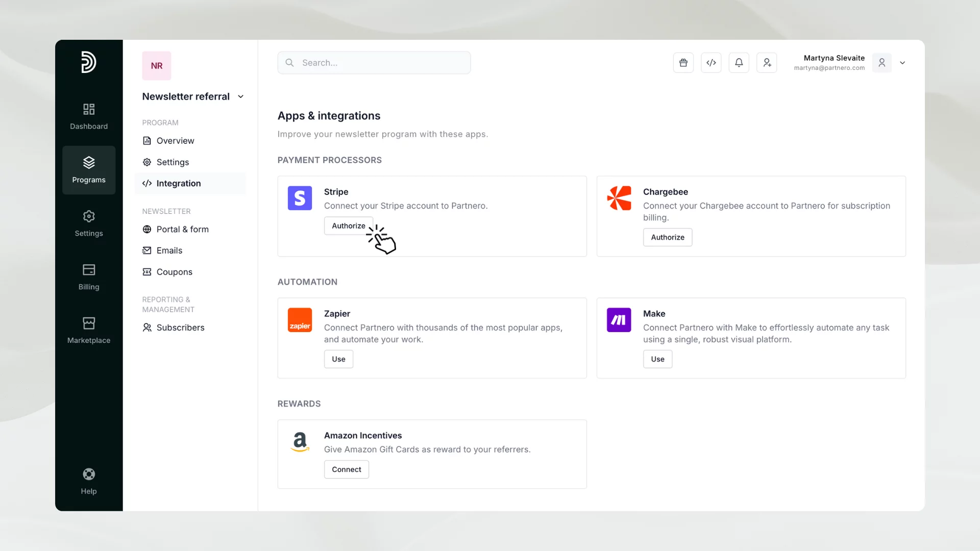Open Settings from the left sidebar
This screenshot has width=980, height=551.
point(88,223)
